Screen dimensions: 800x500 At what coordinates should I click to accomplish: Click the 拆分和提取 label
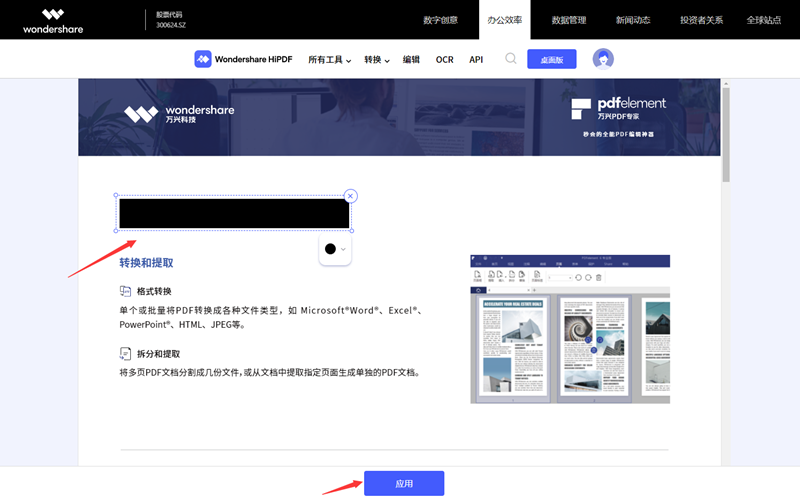pyautogui.click(x=159, y=354)
